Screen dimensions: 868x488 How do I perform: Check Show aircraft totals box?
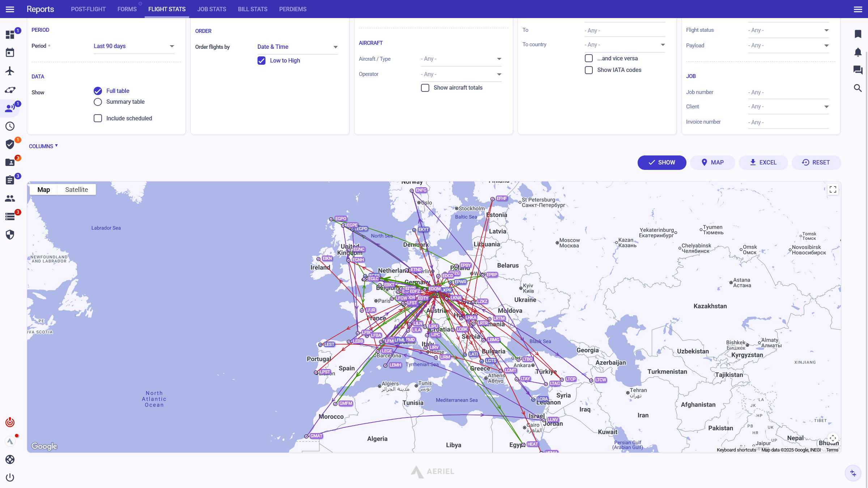425,88
